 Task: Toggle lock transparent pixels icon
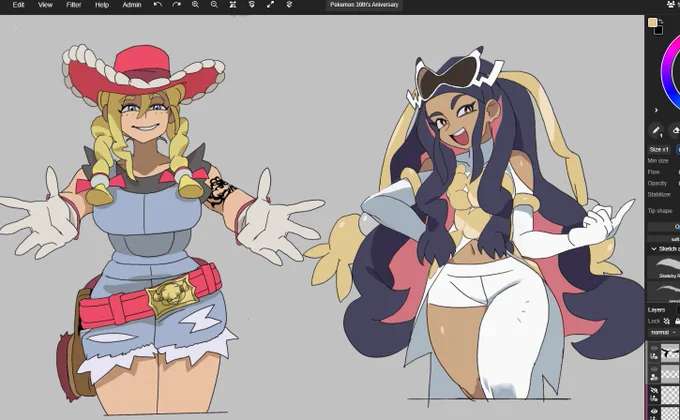click(x=667, y=321)
